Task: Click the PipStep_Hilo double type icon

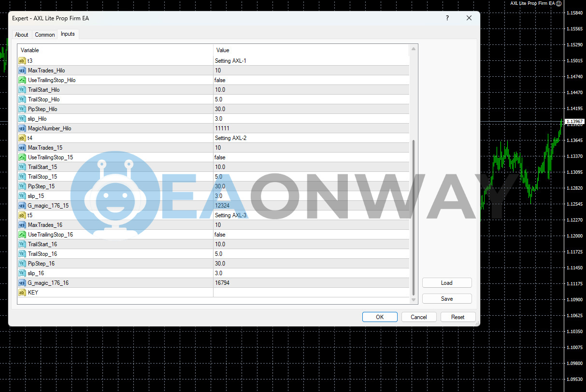Action: [22, 109]
